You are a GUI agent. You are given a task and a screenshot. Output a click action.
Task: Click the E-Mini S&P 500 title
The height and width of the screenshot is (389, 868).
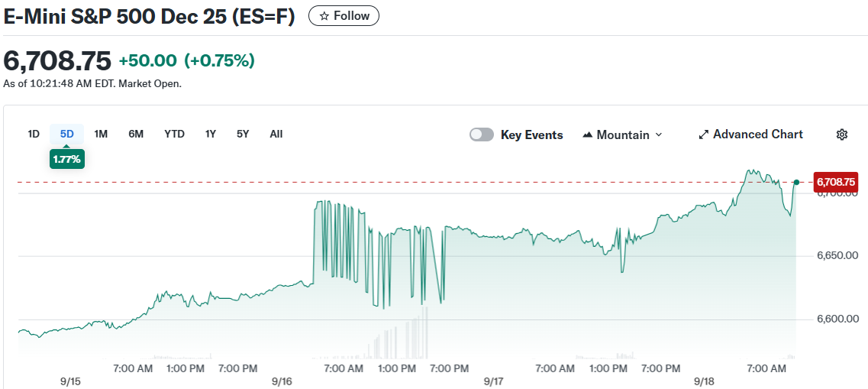click(149, 16)
